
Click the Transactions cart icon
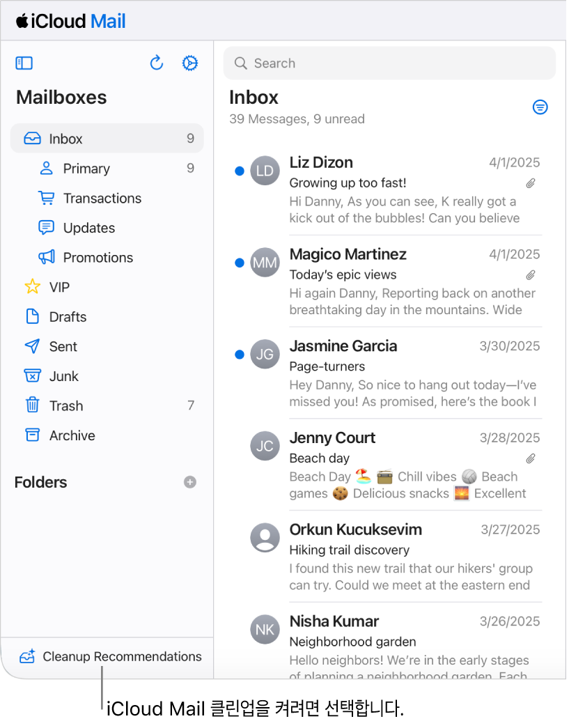[47, 198]
